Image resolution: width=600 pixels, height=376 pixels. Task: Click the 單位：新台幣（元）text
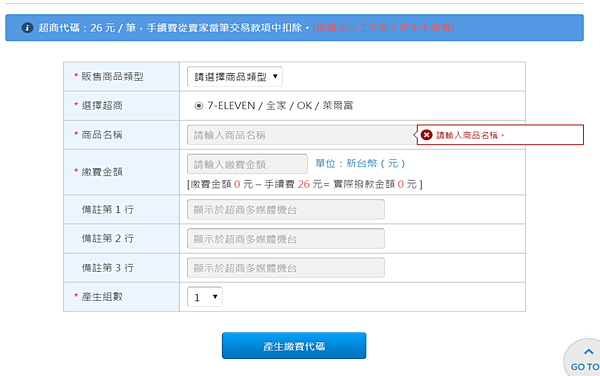360,164
